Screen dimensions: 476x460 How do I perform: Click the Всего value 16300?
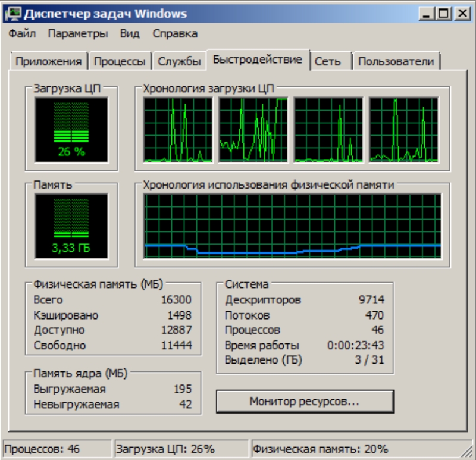click(x=176, y=300)
